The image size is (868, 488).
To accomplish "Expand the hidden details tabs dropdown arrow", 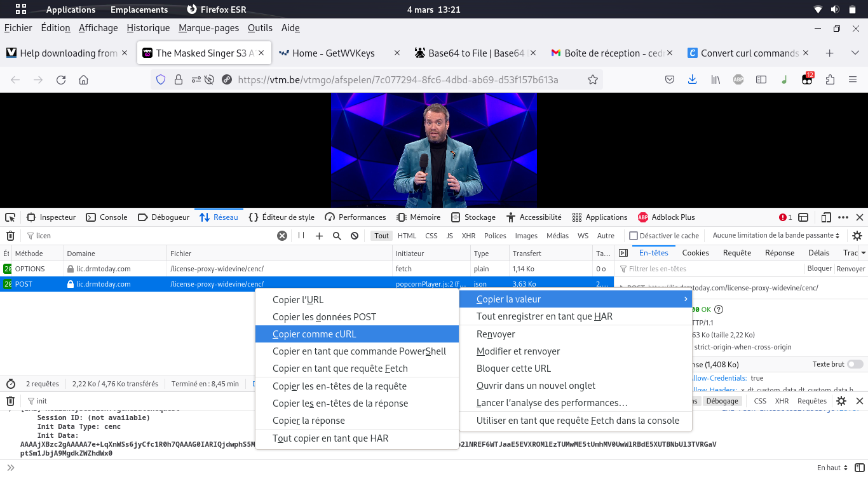I will (863, 253).
